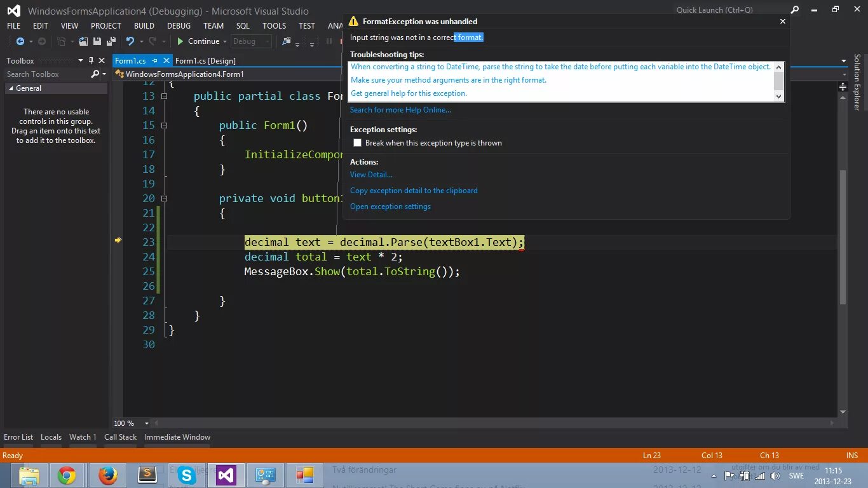Open the EDIT menu
This screenshot has height=488, width=868.
[41, 25]
